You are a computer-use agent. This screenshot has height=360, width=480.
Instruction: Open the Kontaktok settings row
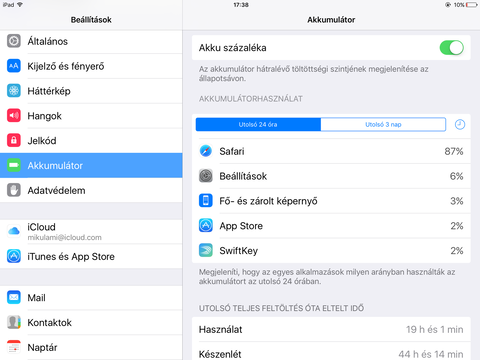pos(91,322)
